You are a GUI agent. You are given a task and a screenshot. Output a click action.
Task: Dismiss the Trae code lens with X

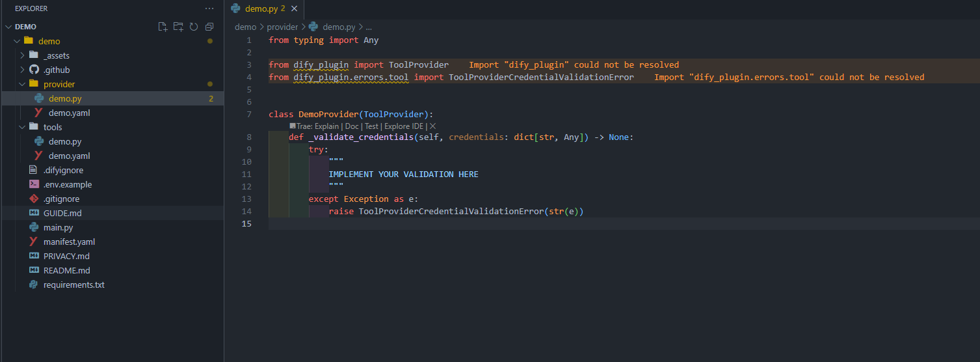pos(432,126)
